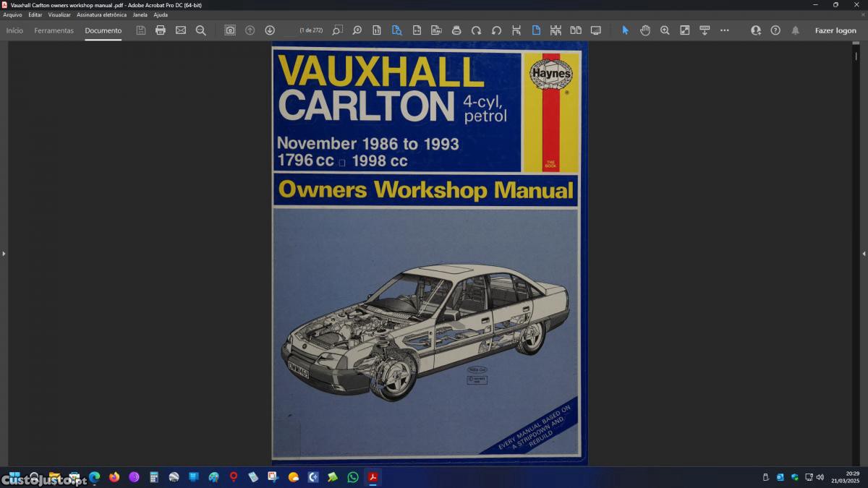Switch to the Ferramentas tab
868x488 pixels.
pyautogui.click(x=54, y=30)
